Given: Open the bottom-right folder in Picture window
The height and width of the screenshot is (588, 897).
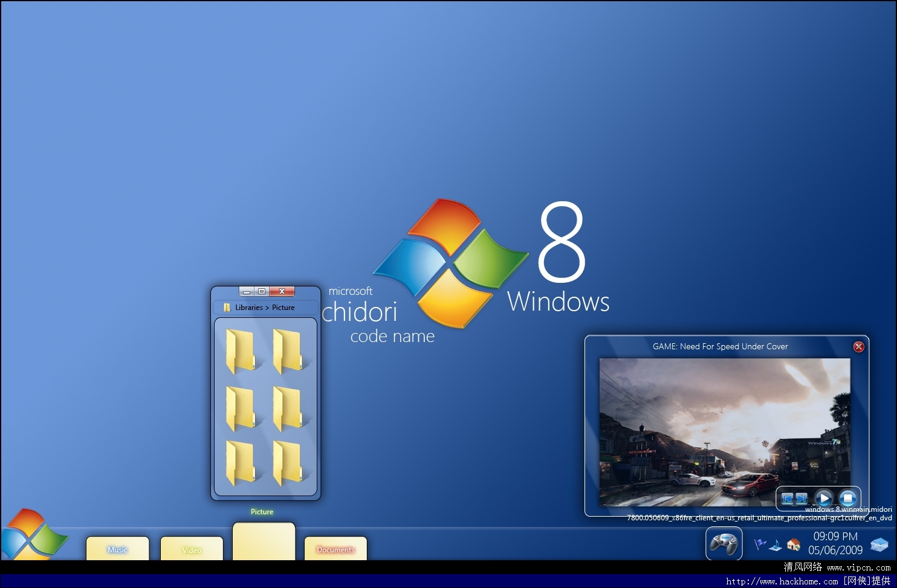Looking at the screenshot, I should [x=287, y=463].
